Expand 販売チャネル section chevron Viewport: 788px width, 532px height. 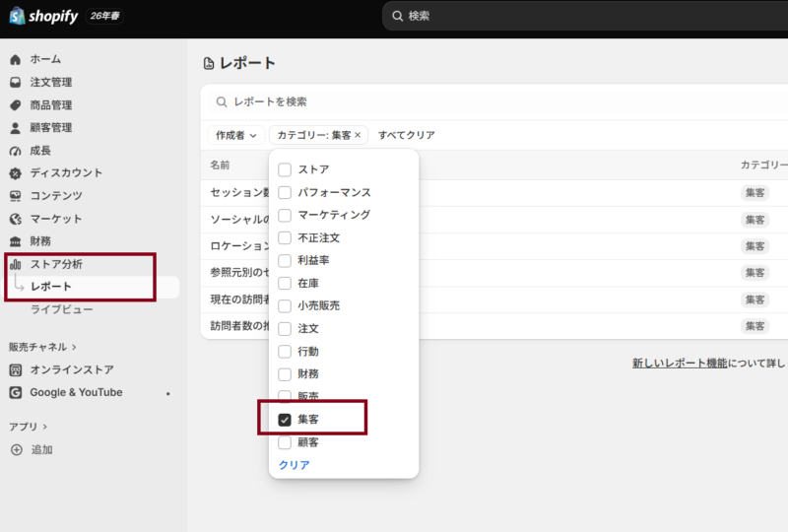(x=75, y=347)
